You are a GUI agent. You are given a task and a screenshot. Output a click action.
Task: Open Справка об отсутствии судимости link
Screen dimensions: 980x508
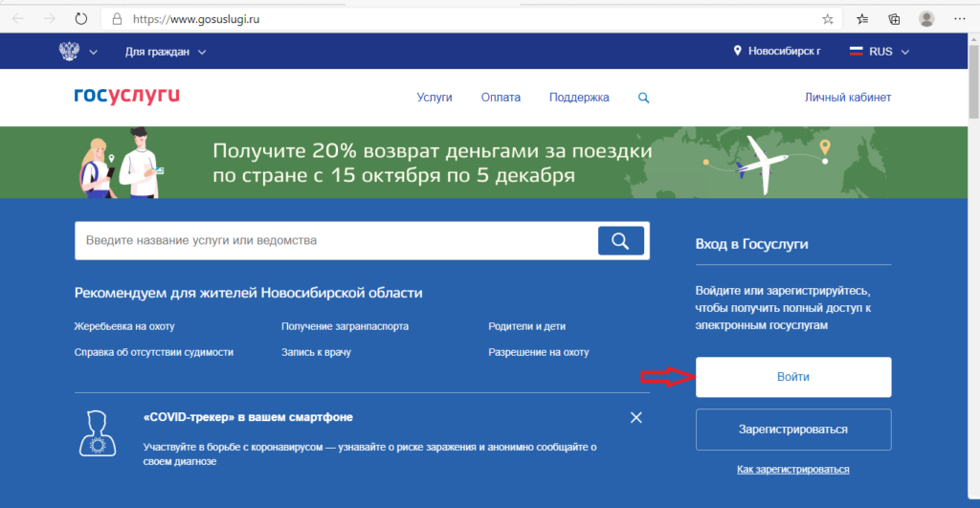154,352
